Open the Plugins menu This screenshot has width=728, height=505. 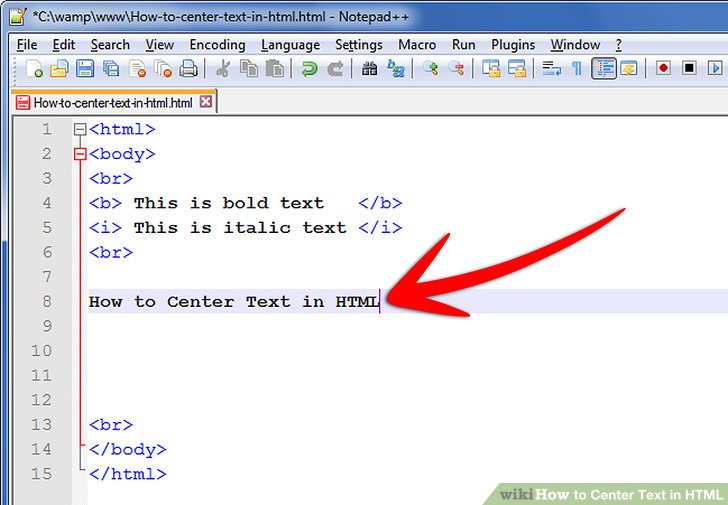tap(513, 45)
